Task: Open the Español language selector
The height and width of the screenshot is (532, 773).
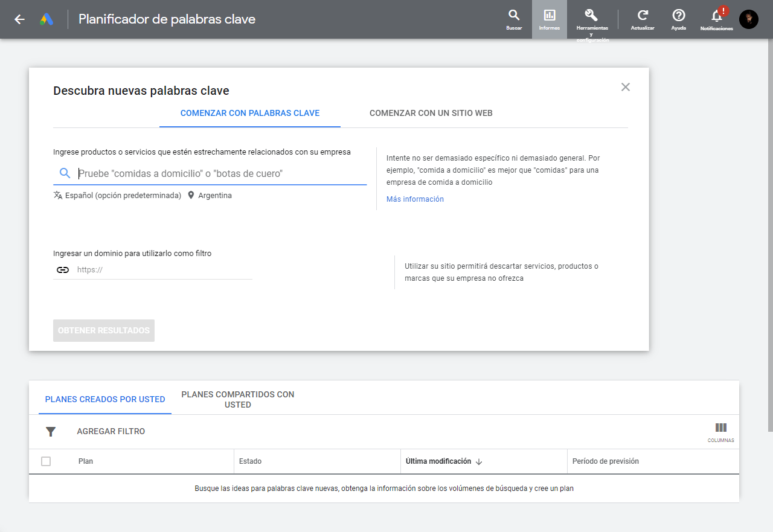Action: (x=117, y=195)
